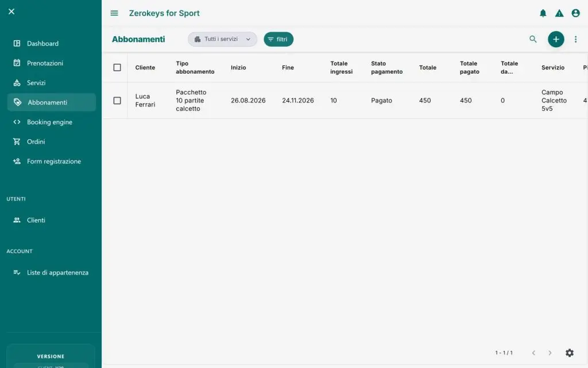The width and height of the screenshot is (588, 368).
Task: Sort by the Fine column header
Action: point(288,68)
